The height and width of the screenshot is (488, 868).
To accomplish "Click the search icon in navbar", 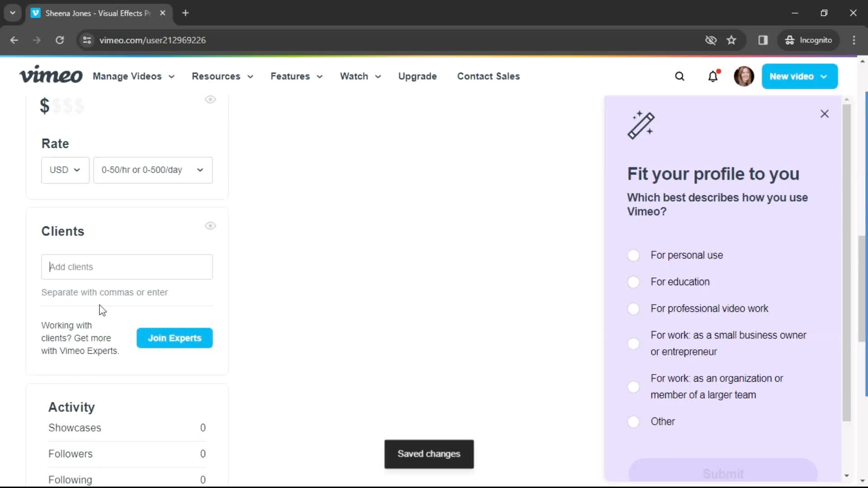I will pyautogui.click(x=679, y=76).
